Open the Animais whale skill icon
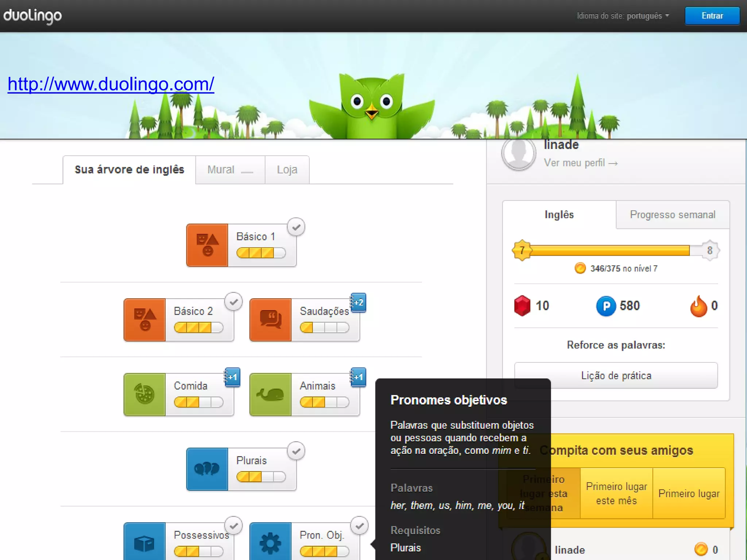 (x=270, y=394)
